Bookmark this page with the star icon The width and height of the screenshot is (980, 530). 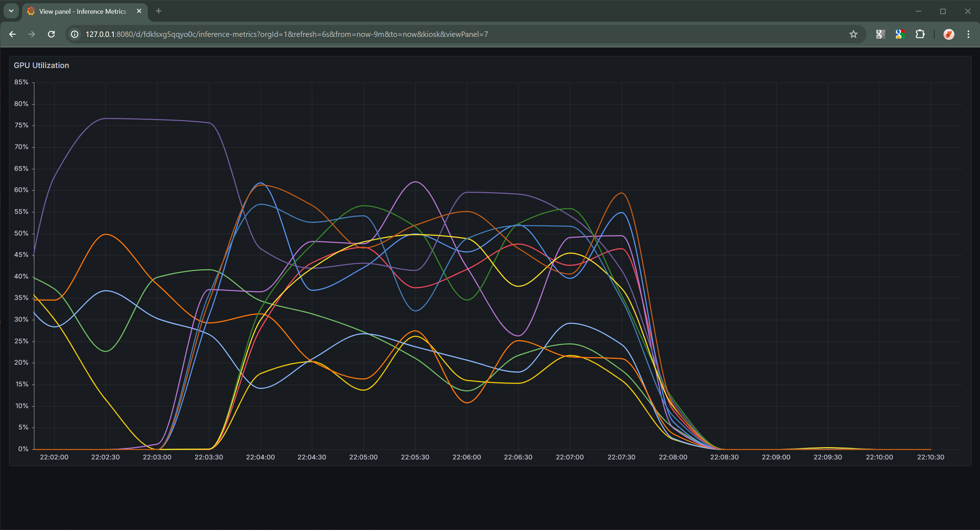click(853, 34)
